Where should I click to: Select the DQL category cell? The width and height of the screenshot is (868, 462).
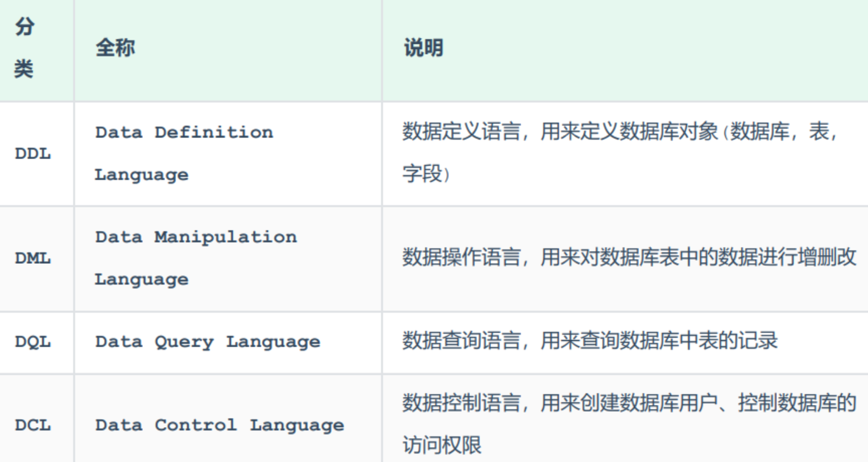(33, 342)
